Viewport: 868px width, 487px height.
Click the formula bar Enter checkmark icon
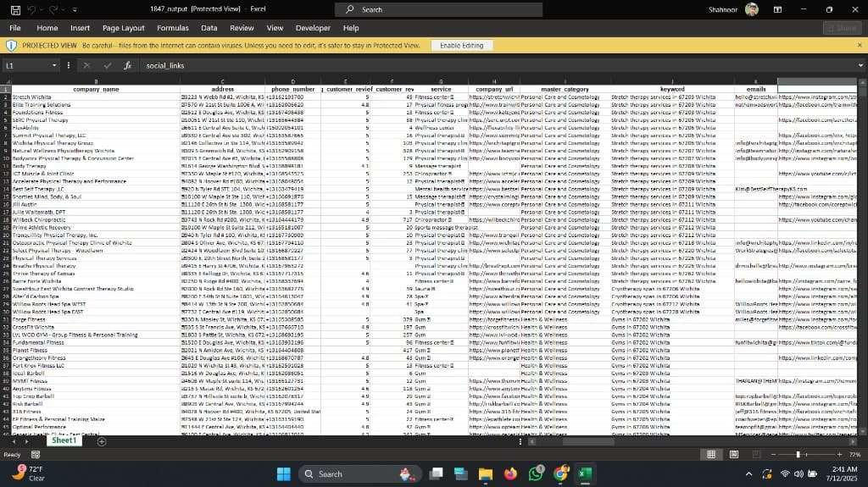pos(108,65)
